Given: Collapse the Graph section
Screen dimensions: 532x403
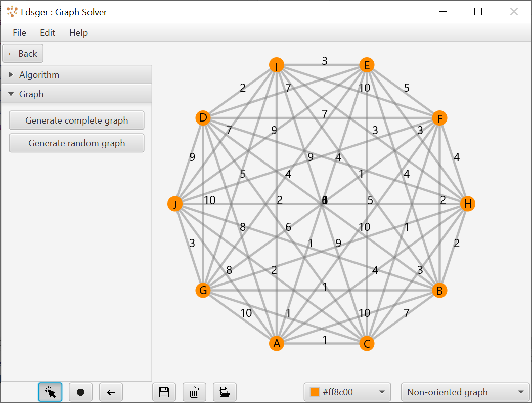Looking at the screenshot, I should point(76,94).
